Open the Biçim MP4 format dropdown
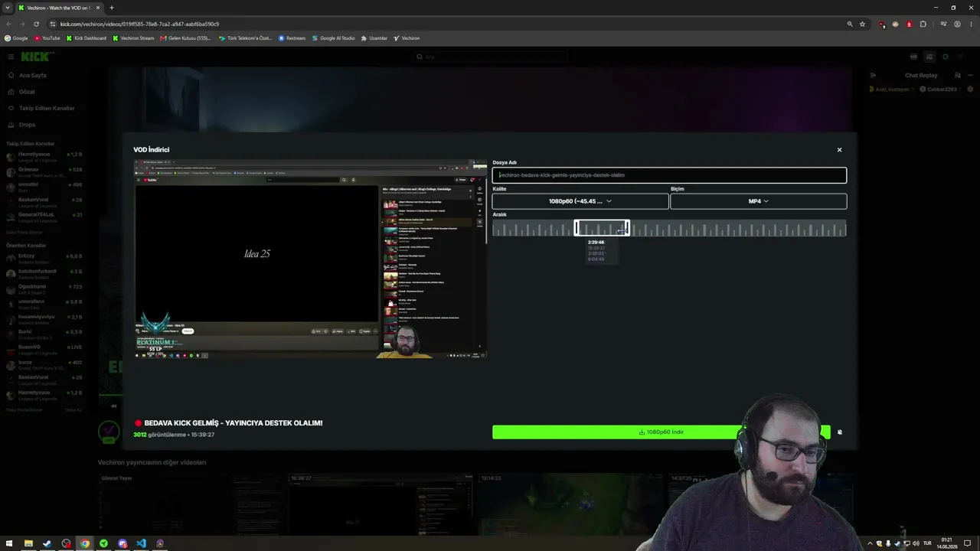Screen dimensions: 980x551 [759, 201]
